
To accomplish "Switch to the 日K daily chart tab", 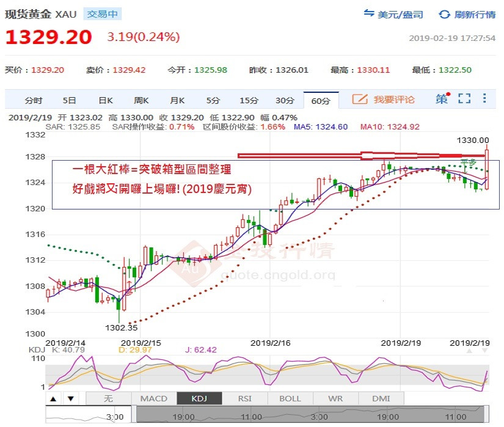I will tap(106, 101).
